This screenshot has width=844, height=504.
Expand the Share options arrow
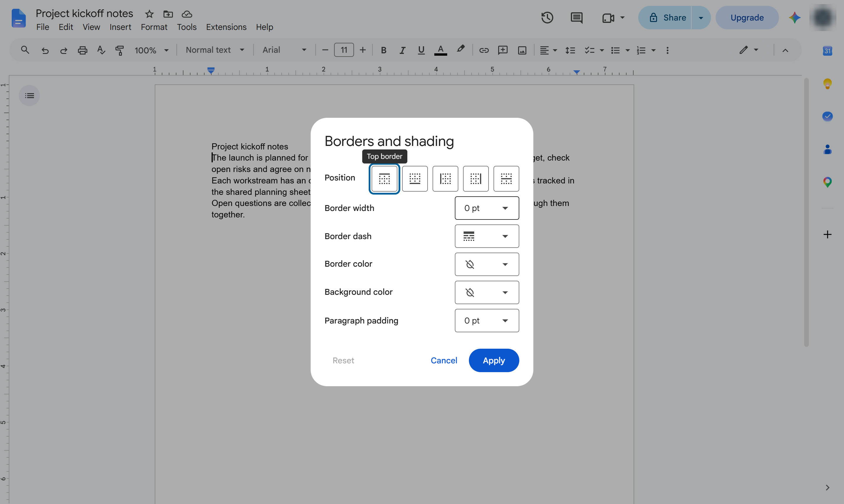701,18
